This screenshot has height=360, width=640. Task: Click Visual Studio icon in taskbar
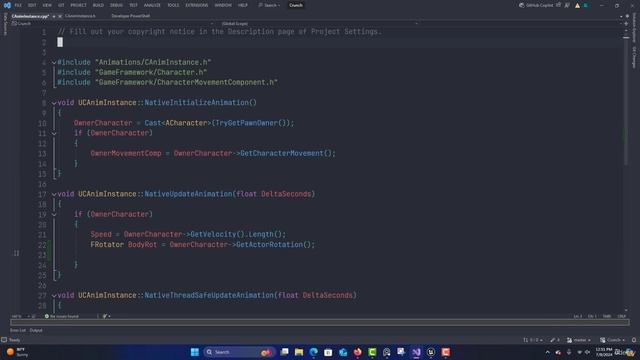pyautogui.click(x=416, y=352)
